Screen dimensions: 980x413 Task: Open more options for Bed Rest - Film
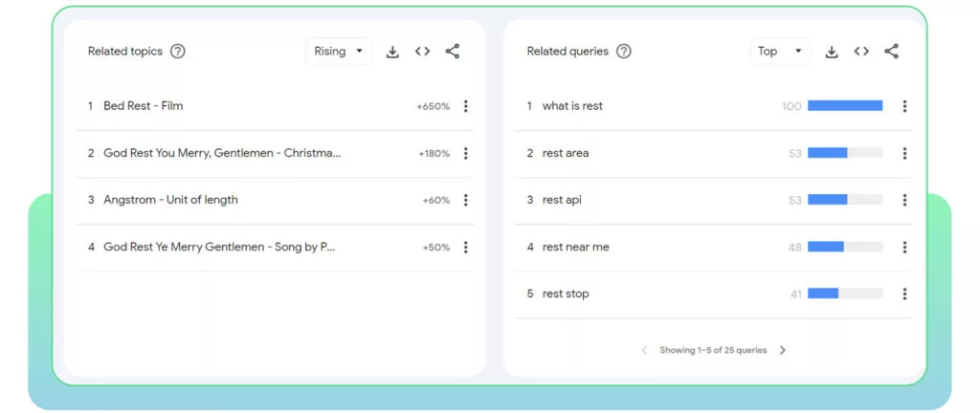(466, 106)
